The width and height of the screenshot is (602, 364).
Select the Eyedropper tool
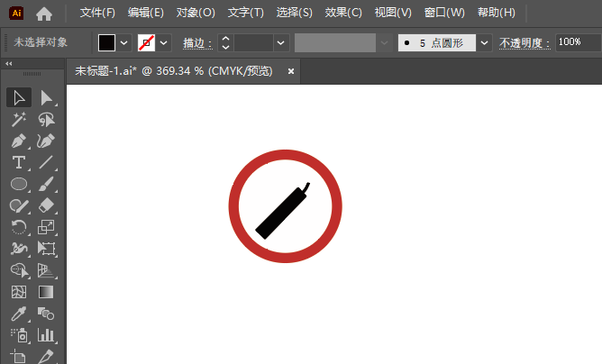19,314
